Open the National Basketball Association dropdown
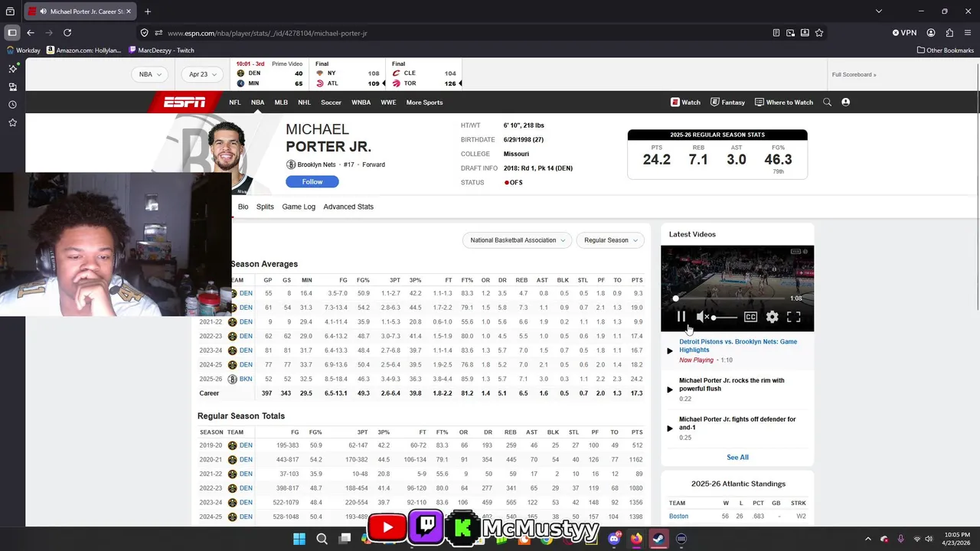This screenshot has height=551, width=980. 517,240
